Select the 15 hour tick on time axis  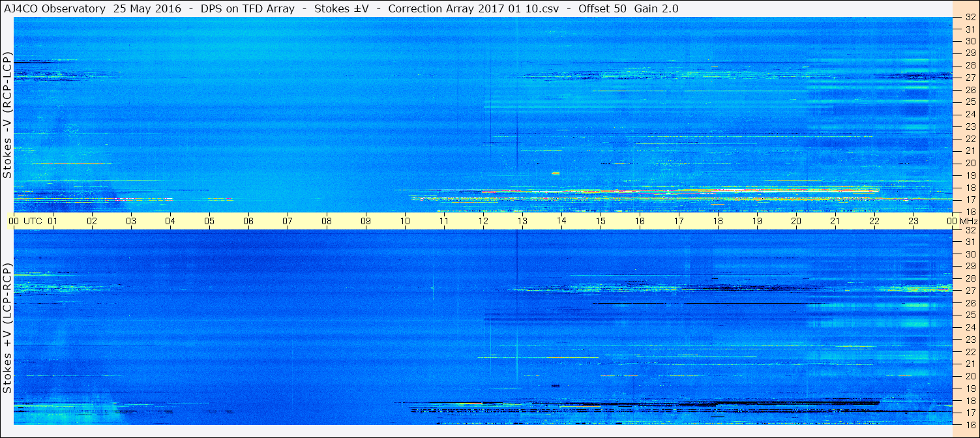click(x=601, y=221)
